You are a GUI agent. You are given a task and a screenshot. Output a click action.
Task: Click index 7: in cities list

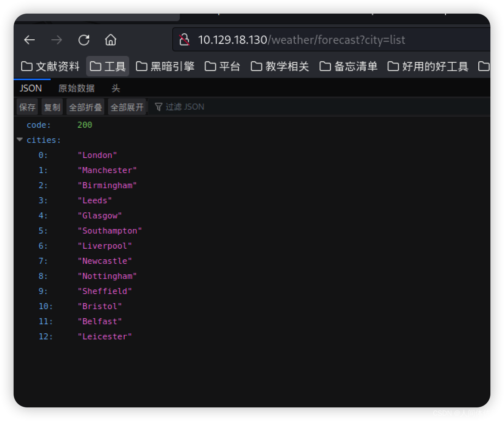point(43,261)
